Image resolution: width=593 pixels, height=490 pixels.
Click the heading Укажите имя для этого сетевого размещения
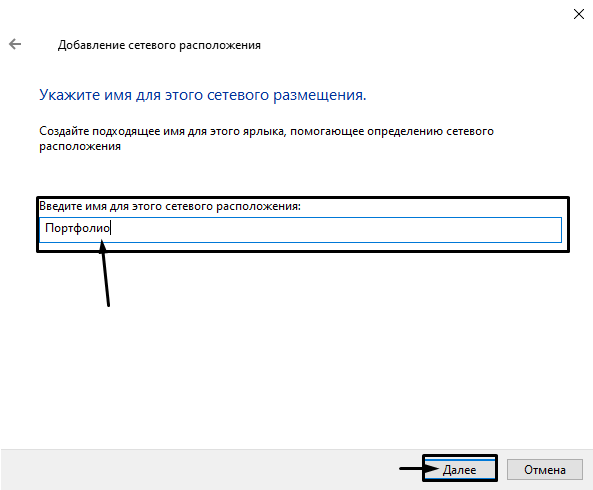(203, 95)
